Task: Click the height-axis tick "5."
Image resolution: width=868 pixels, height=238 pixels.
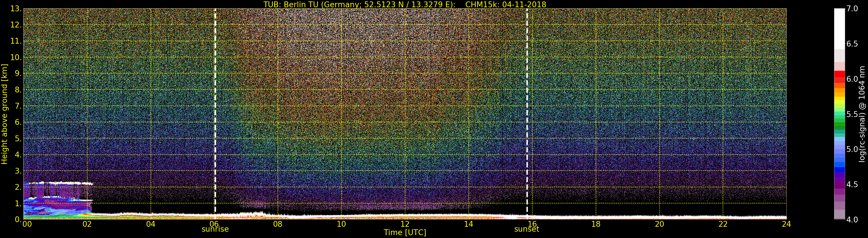Action: (18, 138)
